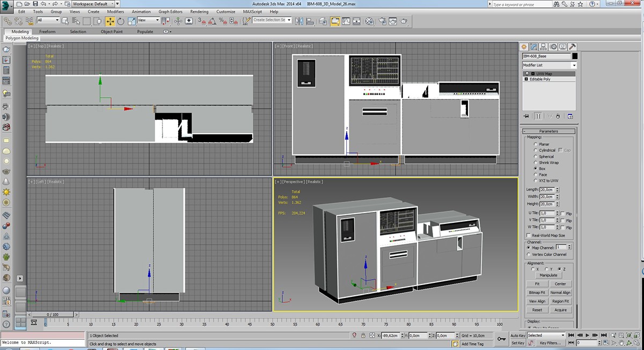The height and width of the screenshot is (350, 644).
Task: Toggle UVW Map modifier lightbulb
Action: tap(527, 74)
